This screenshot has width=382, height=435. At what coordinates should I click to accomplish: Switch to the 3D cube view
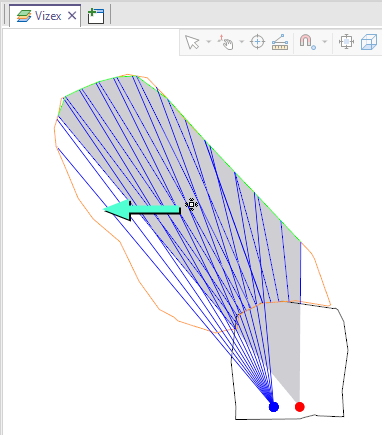click(369, 42)
